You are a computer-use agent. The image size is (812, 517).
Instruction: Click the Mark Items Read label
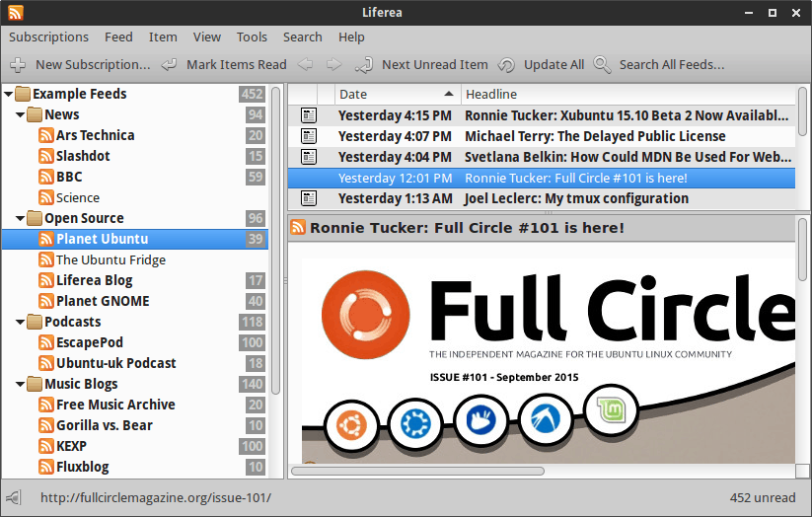point(237,65)
